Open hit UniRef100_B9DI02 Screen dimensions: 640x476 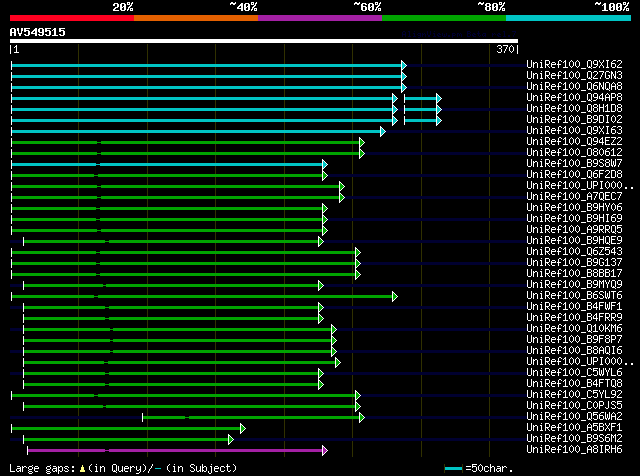coord(574,119)
